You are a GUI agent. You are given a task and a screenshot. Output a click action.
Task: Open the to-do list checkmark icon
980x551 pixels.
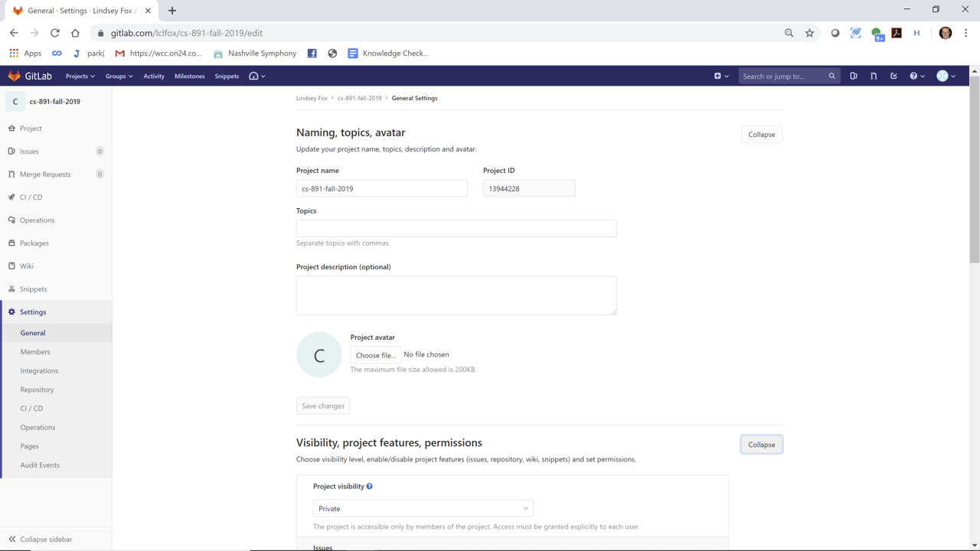coord(893,76)
